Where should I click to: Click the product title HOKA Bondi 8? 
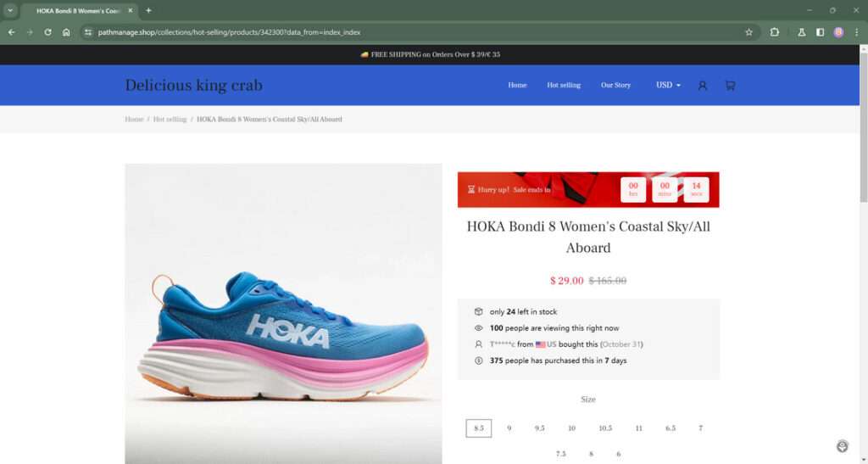[x=588, y=237]
